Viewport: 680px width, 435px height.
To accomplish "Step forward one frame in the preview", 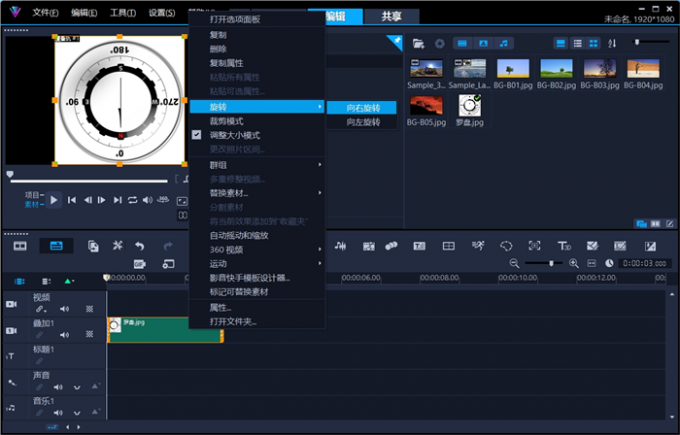I will [101, 200].
